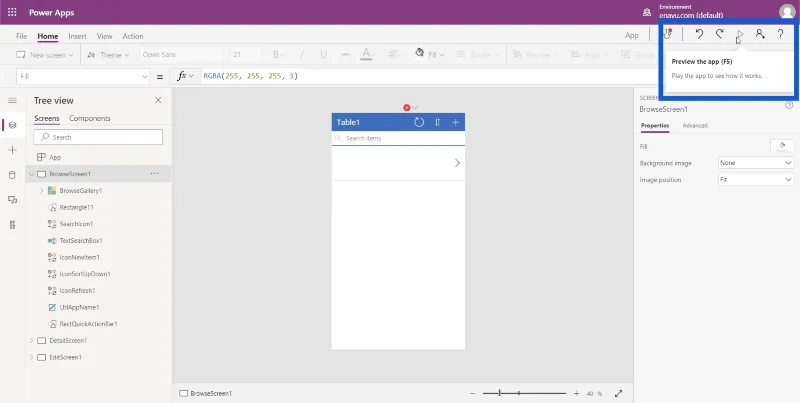Expand the DetailScreen1 tree node
This screenshot has width=800, height=403.
32,340
